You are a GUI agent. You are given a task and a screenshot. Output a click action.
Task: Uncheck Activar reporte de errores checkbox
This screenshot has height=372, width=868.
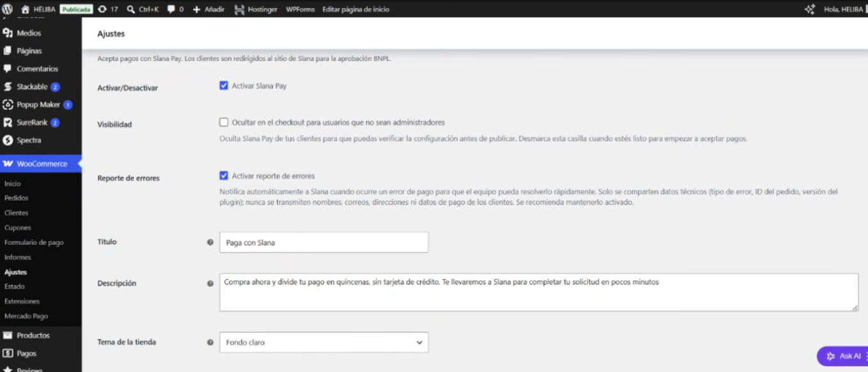tap(224, 175)
